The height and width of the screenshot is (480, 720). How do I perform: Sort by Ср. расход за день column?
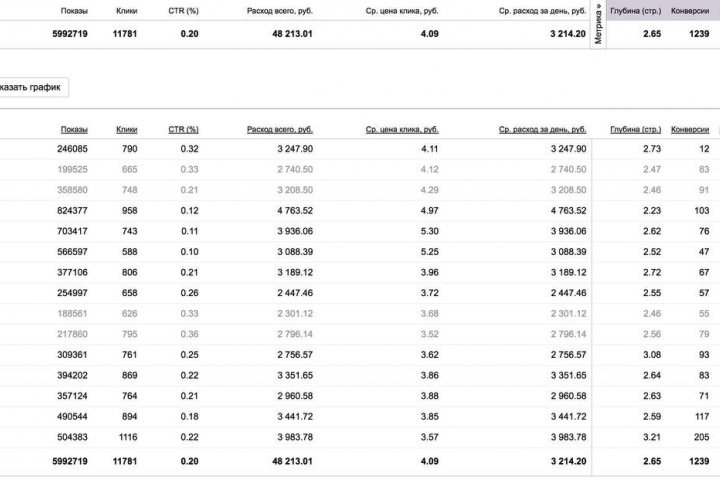click(542, 130)
